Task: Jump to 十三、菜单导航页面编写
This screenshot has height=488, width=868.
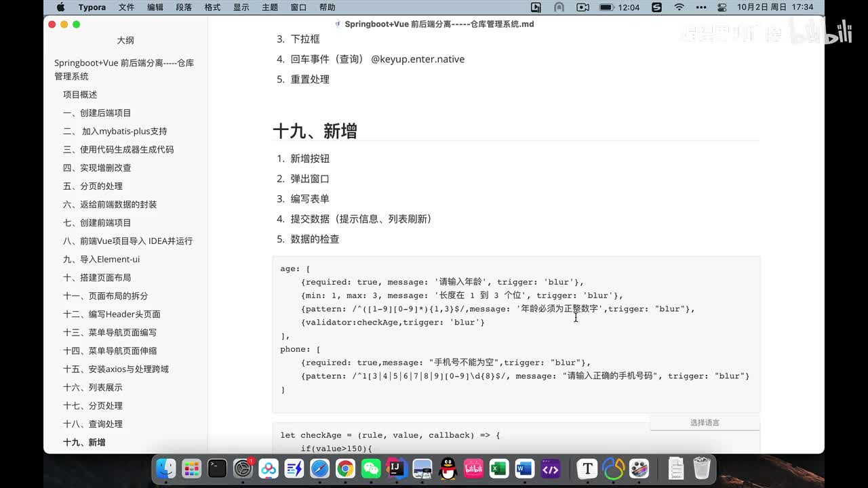Action: click(110, 332)
